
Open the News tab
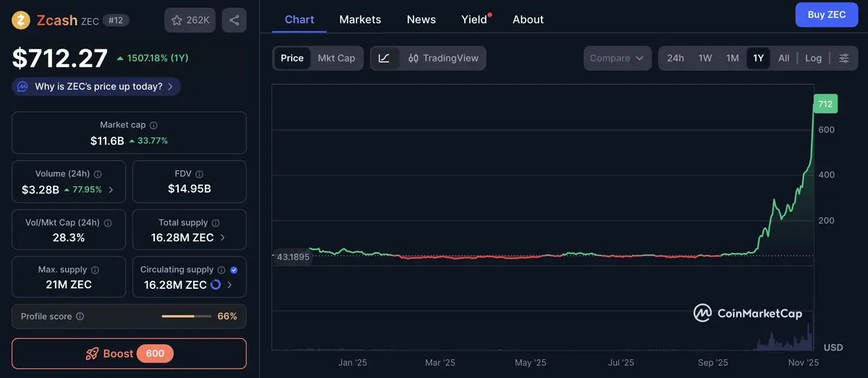[421, 20]
